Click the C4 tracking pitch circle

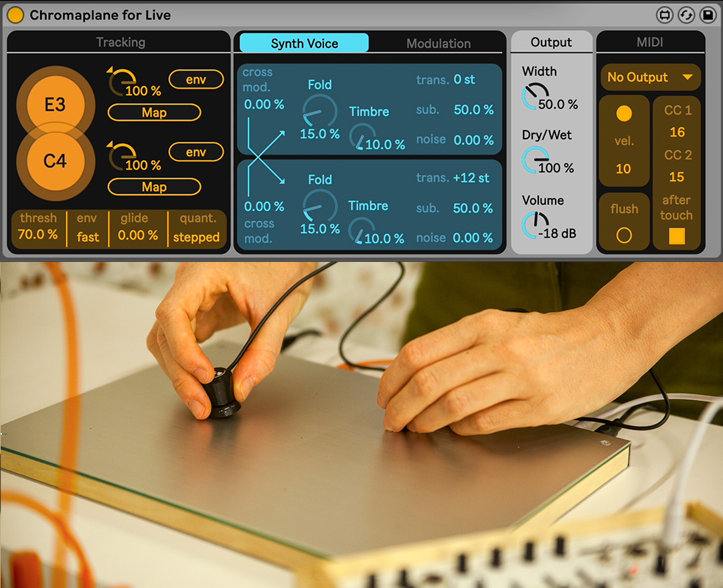[55, 161]
